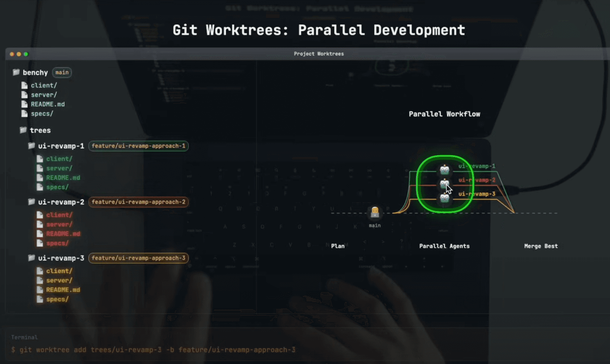Screen dimensions: 610x364
Task: Click the README.md file icon under ui-revamp-3
Action: tap(40, 290)
